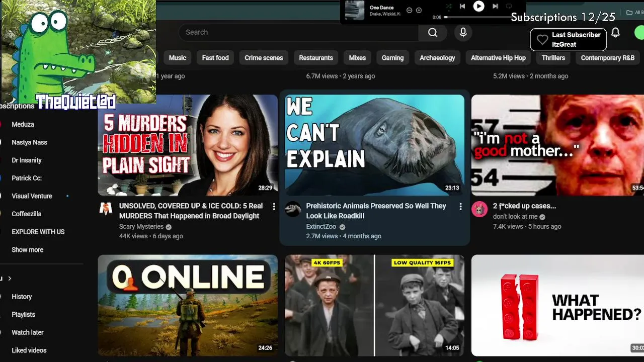Click the 23:13 duration badge

[x=452, y=188]
